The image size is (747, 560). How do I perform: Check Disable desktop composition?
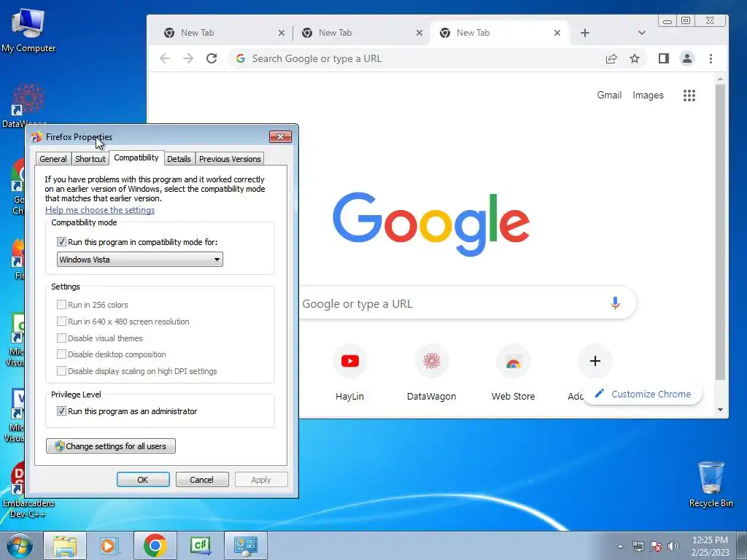(61, 354)
